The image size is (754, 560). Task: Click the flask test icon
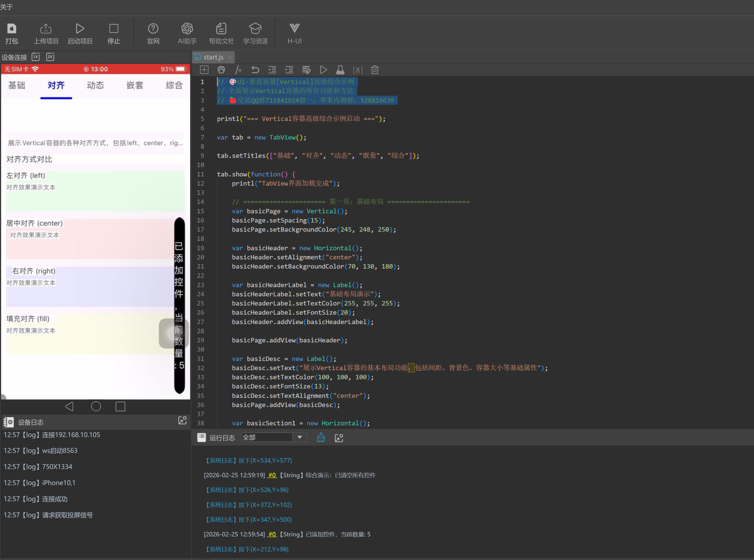click(x=340, y=70)
